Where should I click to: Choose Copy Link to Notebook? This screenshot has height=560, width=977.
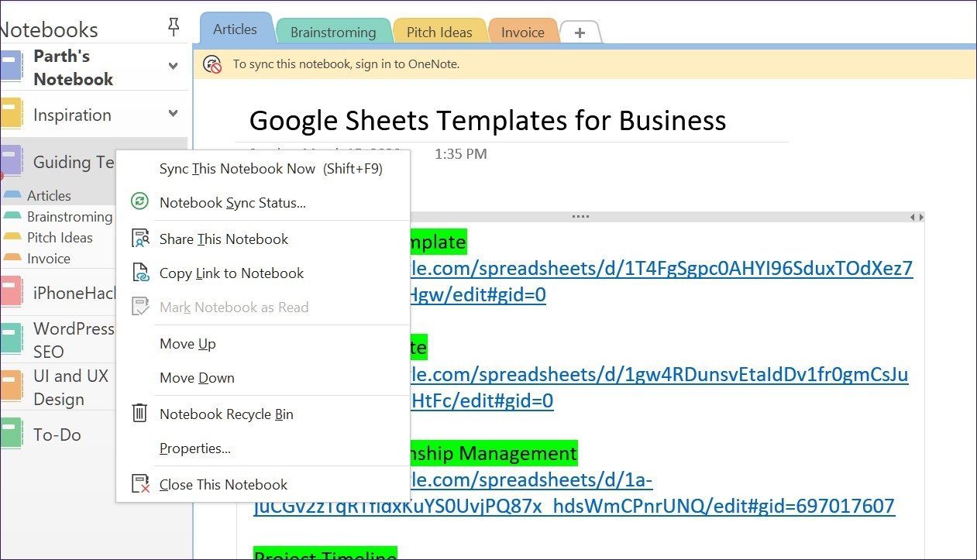point(263,273)
